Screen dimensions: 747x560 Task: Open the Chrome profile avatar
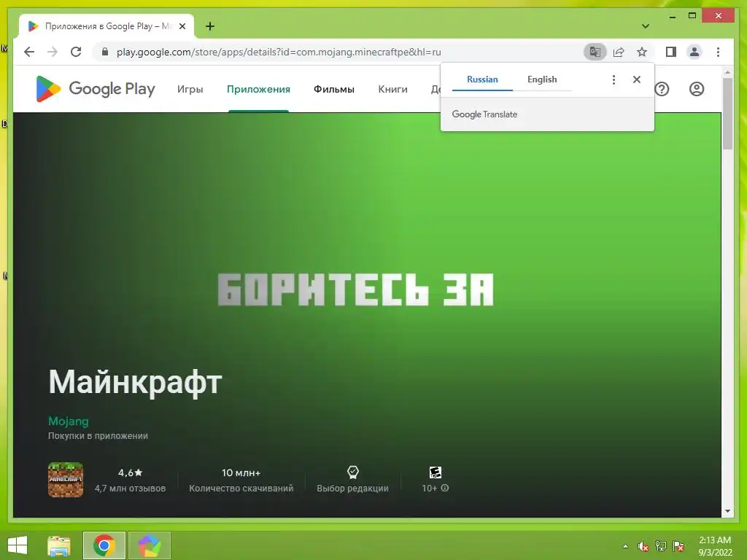pos(694,52)
